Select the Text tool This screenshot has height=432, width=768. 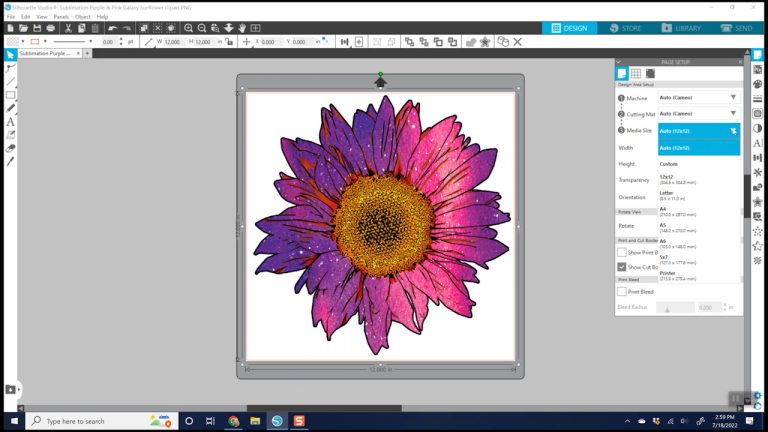pos(10,121)
